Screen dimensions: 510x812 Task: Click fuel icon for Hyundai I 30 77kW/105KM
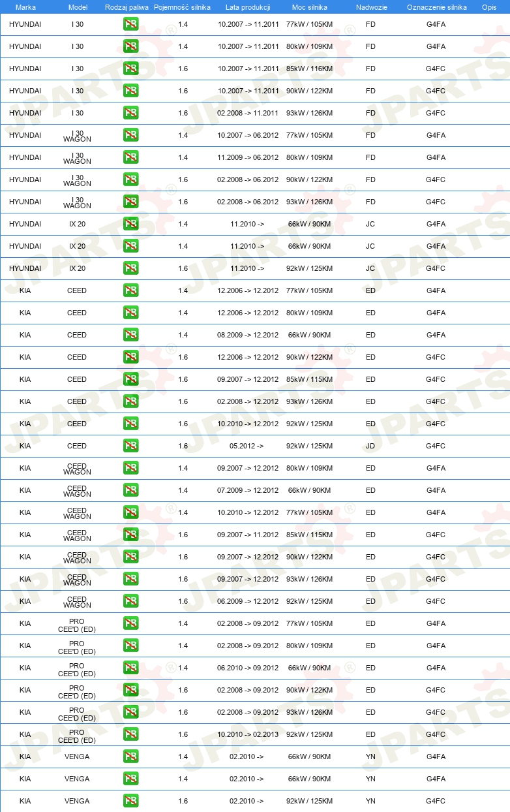click(131, 25)
